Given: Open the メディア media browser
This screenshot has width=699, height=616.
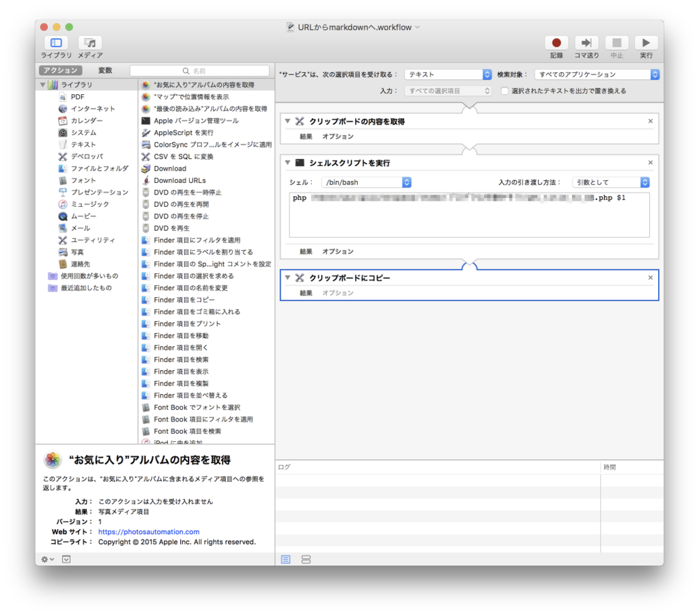Looking at the screenshot, I should pyautogui.click(x=90, y=43).
